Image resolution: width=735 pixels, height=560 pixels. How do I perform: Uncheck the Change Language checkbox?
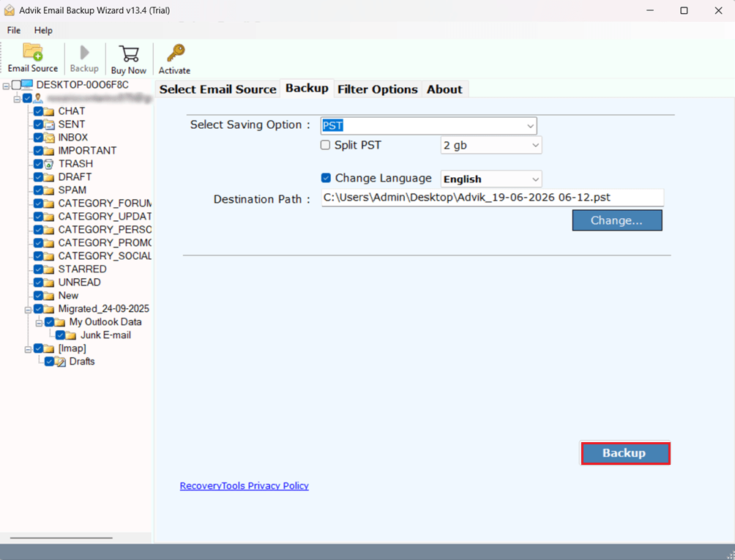pyautogui.click(x=327, y=178)
